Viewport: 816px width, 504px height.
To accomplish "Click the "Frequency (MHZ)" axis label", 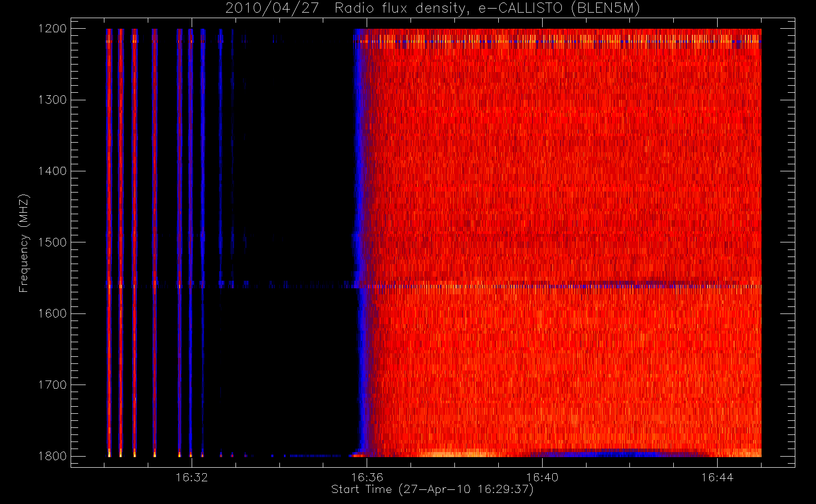I will tap(24, 243).
